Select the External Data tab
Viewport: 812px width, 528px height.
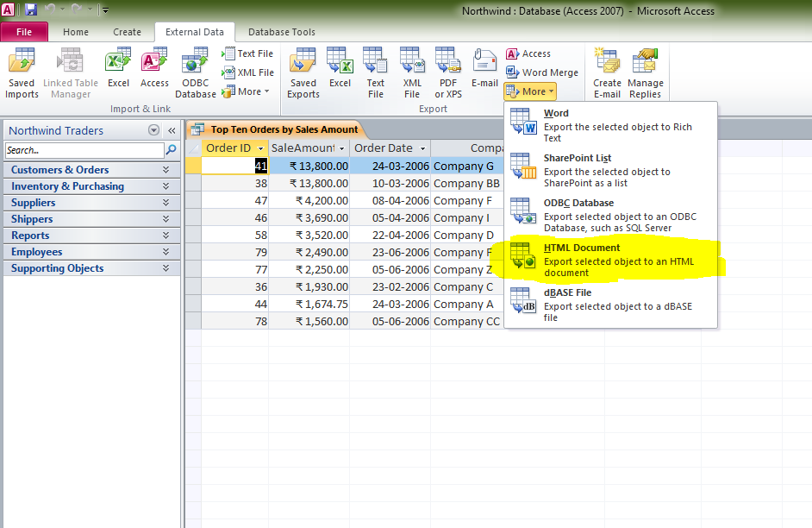(195, 32)
